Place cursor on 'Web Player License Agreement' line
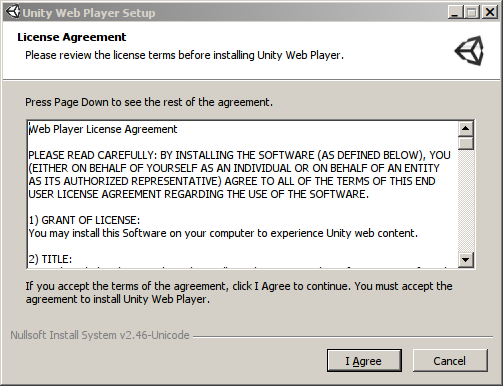The width and height of the screenshot is (503, 386). tap(103, 129)
